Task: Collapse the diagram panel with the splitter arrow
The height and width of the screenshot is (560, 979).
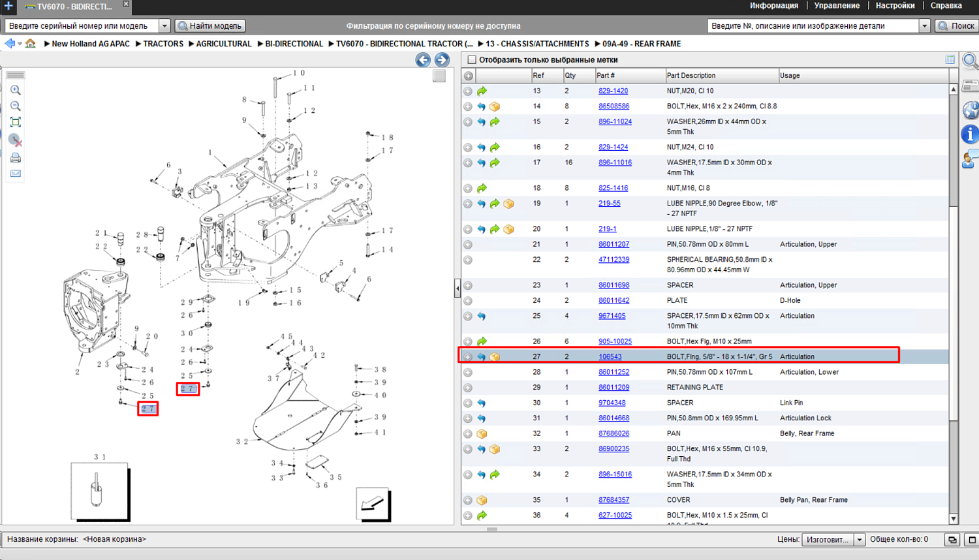Action: point(458,288)
